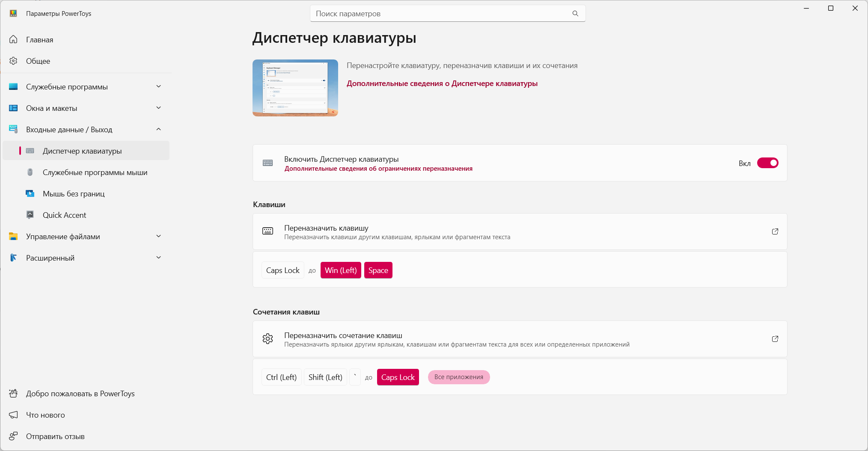This screenshot has width=868, height=451.
Task: Click the gear icon beside Переназначить сочетание клавиш
Action: point(268,339)
